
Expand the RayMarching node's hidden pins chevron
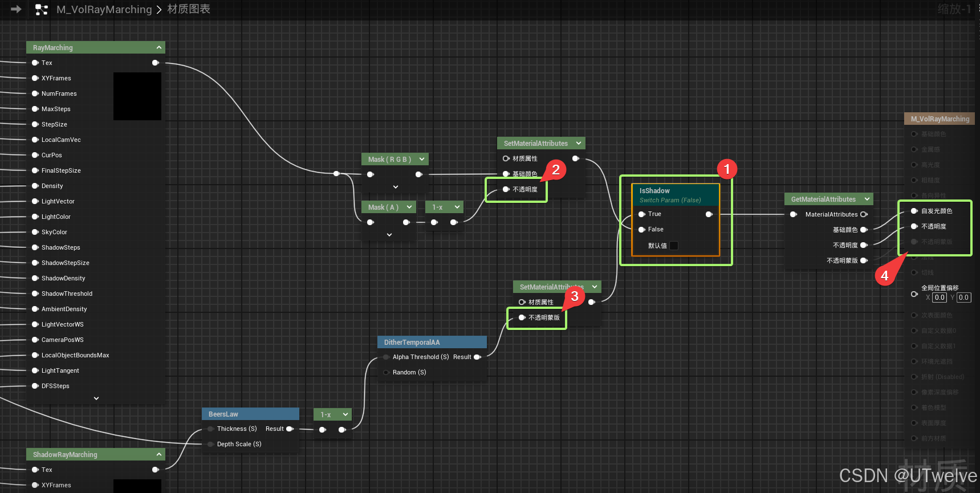click(x=96, y=398)
